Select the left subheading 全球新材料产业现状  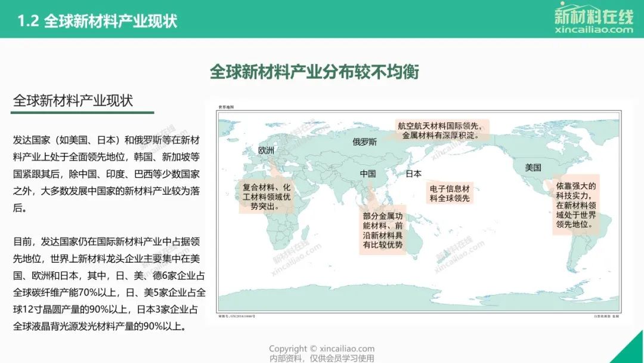coord(73,100)
